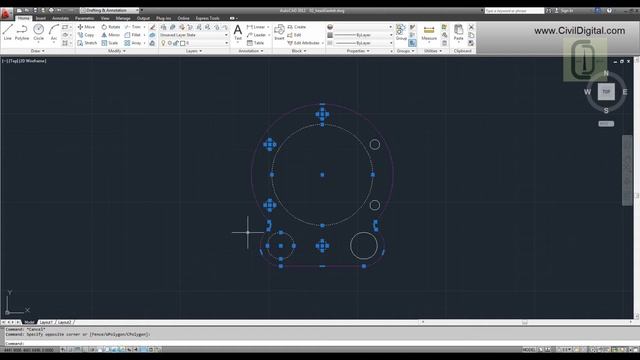Use the Measure utility
Image resolution: width=640 pixels, height=360 pixels.
pyautogui.click(x=429, y=33)
